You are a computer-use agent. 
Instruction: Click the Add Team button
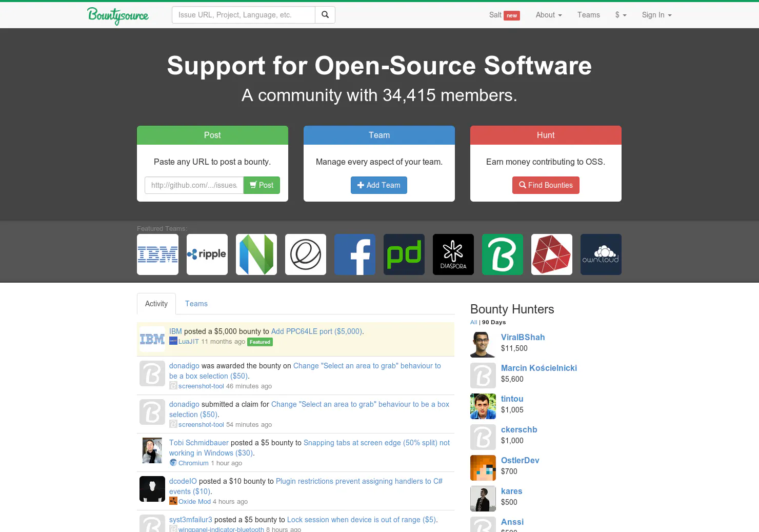point(379,185)
